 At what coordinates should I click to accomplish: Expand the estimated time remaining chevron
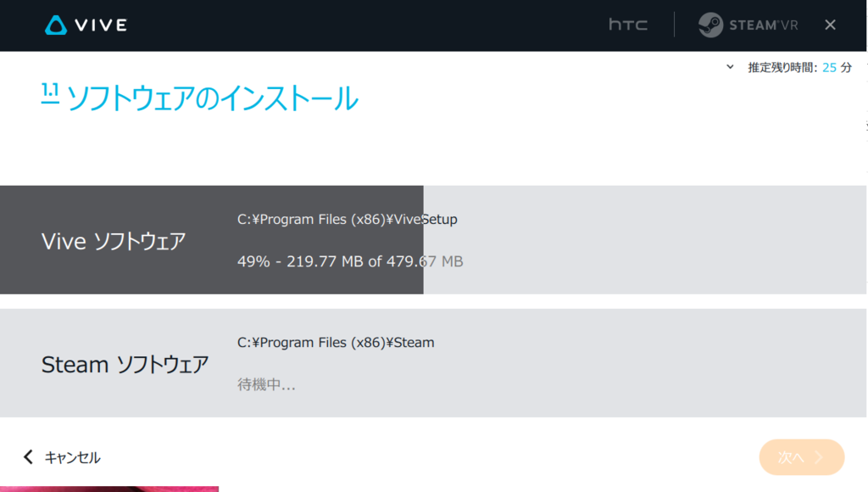(730, 67)
